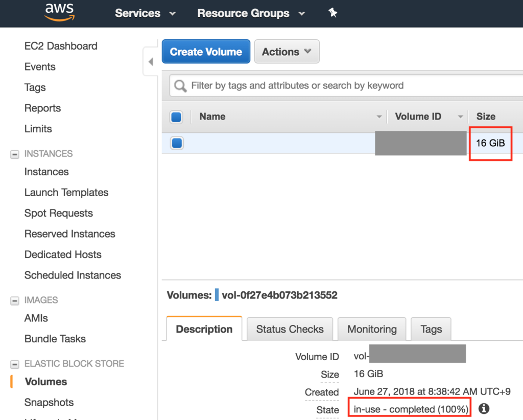
Task: Click the Volume ID column sort arrow
Action: (x=460, y=117)
